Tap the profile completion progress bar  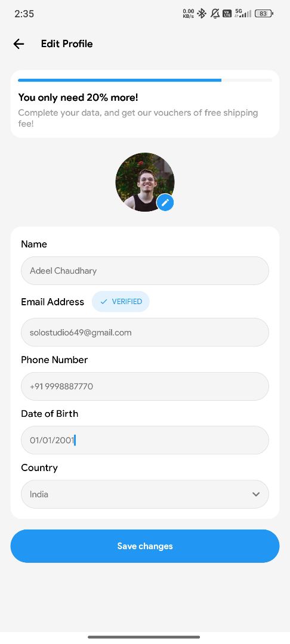coord(145,80)
